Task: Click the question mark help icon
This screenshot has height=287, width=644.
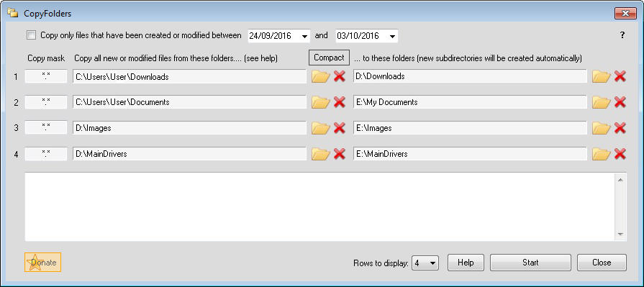Action: (622, 35)
